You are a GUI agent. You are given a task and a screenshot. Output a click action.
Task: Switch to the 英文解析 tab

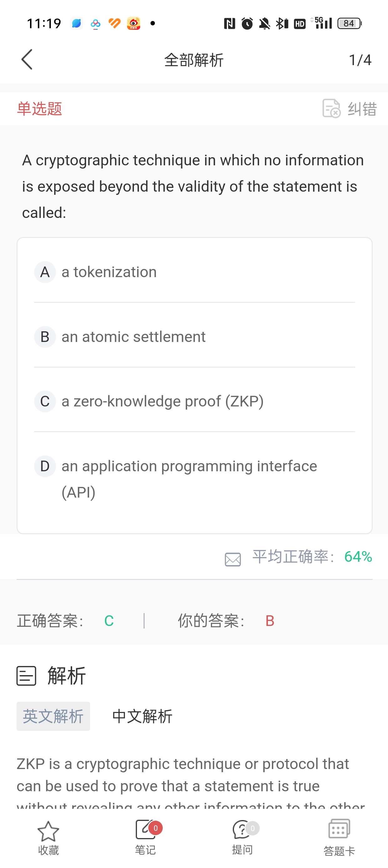tap(53, 716)
